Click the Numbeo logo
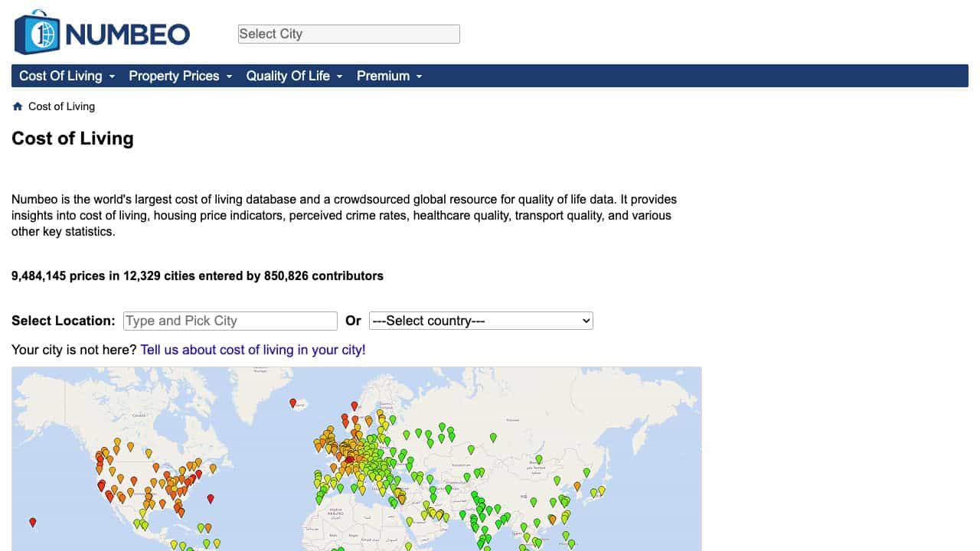Screen dimensions: 980x551 point(102,33)
